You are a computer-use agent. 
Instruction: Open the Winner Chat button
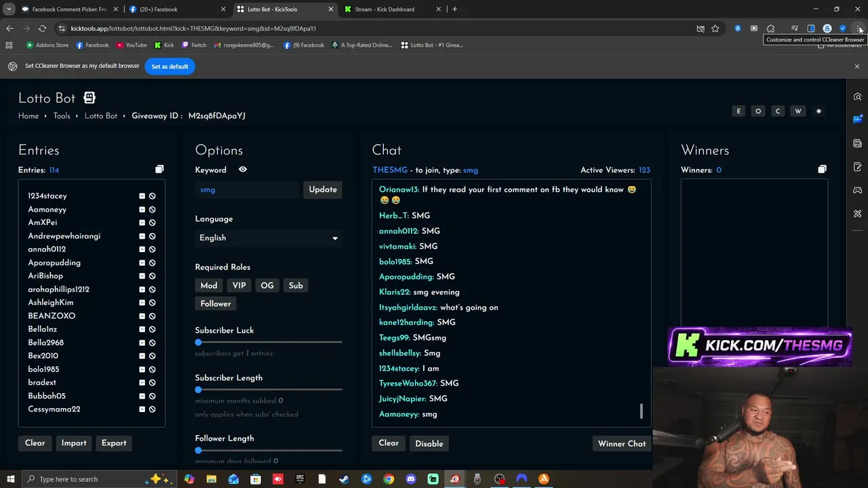[622, 444]
